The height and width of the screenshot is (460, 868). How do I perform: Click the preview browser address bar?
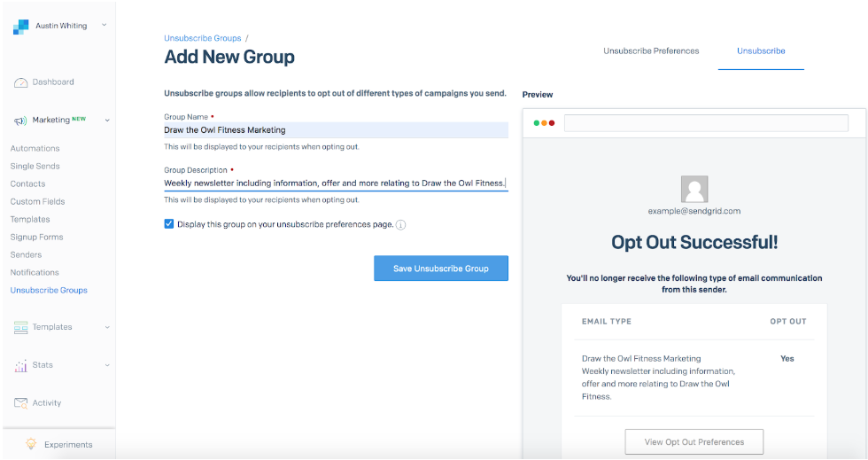706,123
